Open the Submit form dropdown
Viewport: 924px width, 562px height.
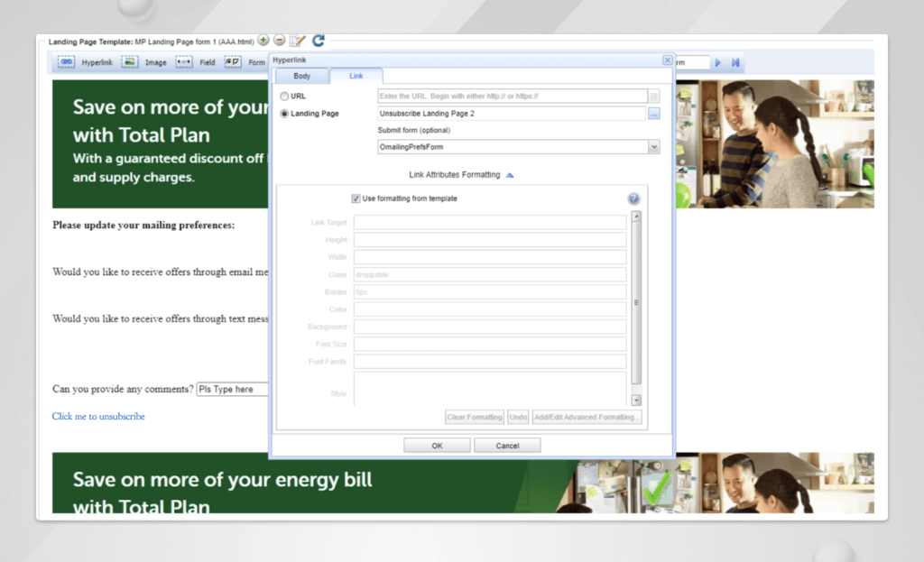click(x=653, y=146)
